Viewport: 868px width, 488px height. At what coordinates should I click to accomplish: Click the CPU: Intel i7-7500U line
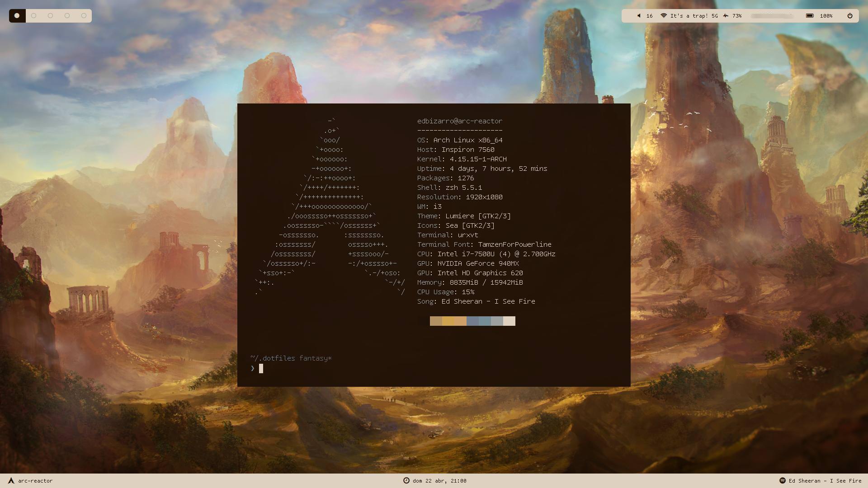(486, 254)
